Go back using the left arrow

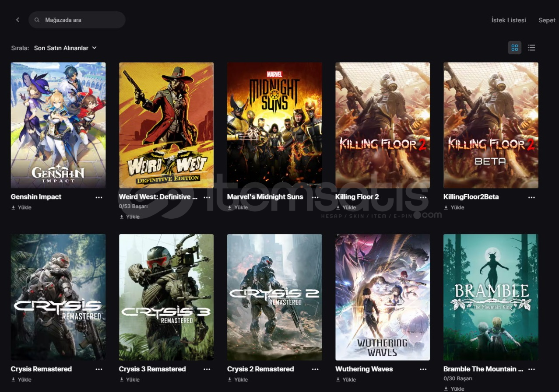18,20
